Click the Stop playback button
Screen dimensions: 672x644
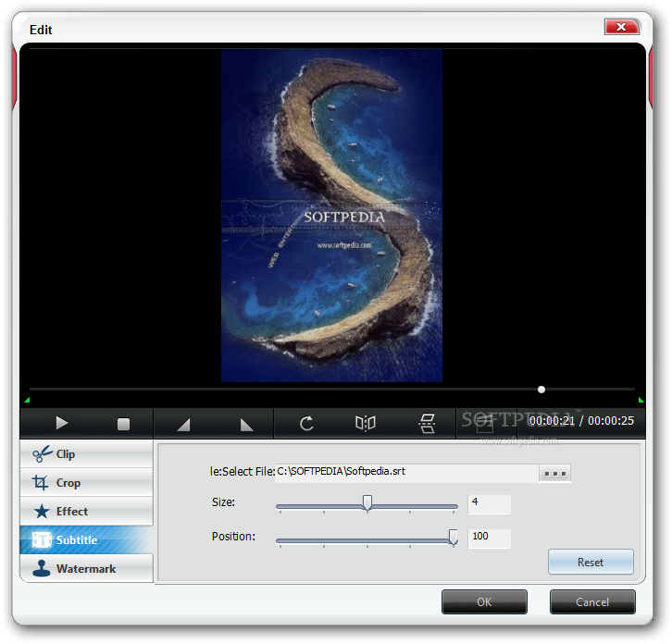pos(123,424)
